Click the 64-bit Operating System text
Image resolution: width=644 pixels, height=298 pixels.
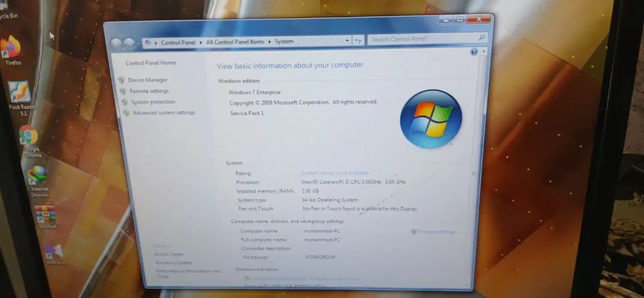tap(330, 200)
